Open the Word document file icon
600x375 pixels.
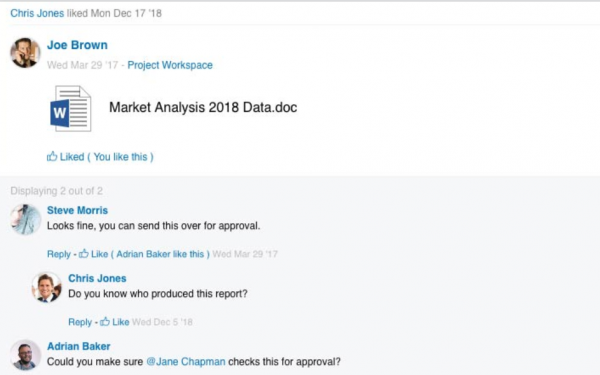click(x=71, y=108)
